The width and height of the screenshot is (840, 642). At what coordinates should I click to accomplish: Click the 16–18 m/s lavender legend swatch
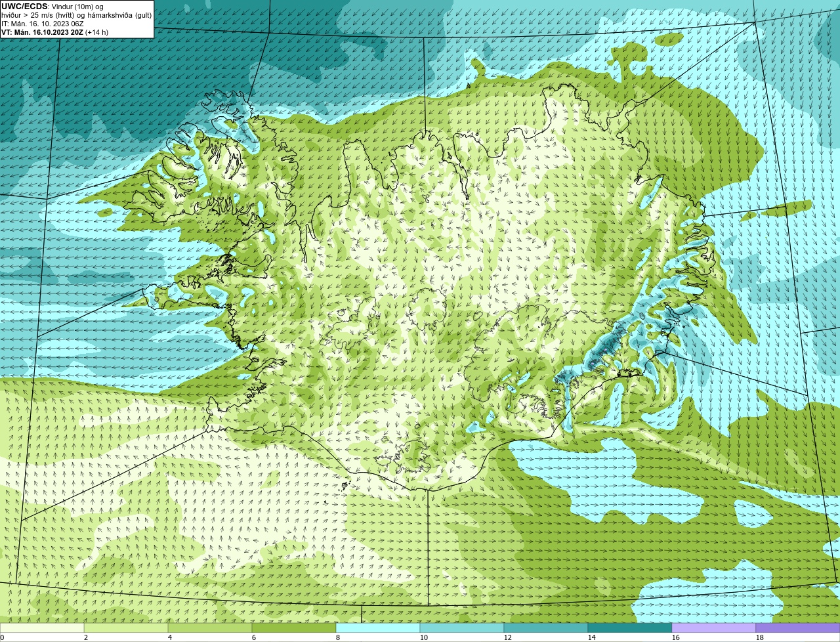(714, 628)
